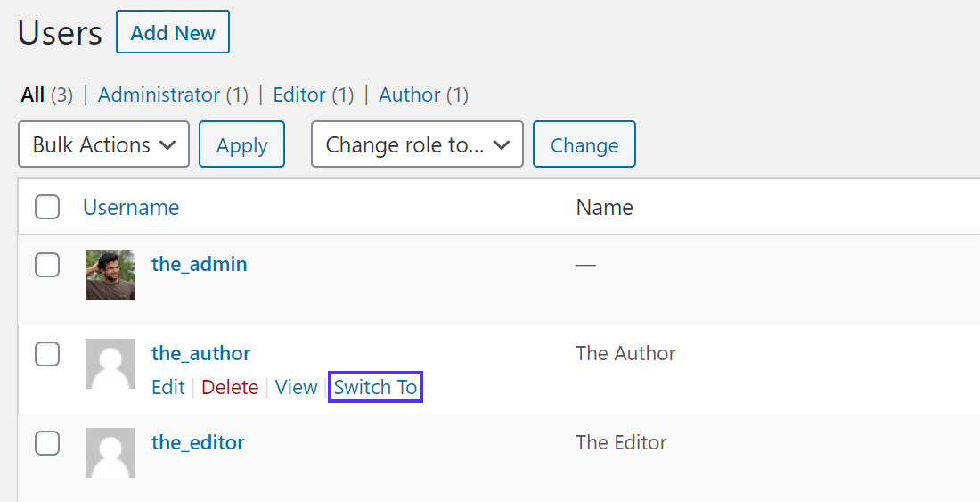980x502 pixels.
Task: Sort the table by Username column
Action: 131,208
